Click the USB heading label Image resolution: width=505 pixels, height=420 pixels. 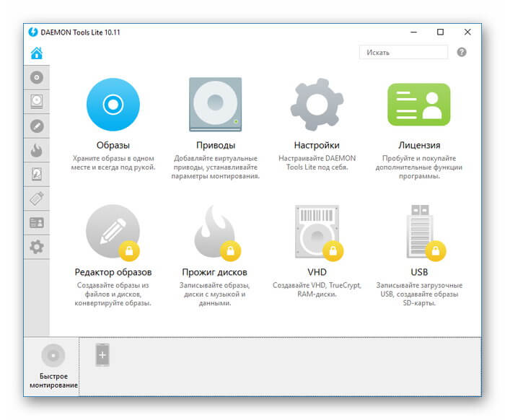point(419,272)
